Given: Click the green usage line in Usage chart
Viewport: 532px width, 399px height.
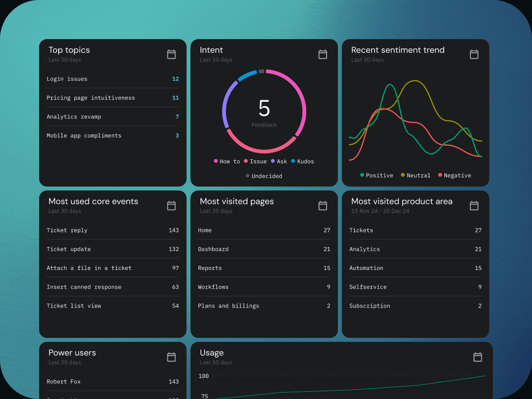Looking at the screenshot, I should [350, 390].
